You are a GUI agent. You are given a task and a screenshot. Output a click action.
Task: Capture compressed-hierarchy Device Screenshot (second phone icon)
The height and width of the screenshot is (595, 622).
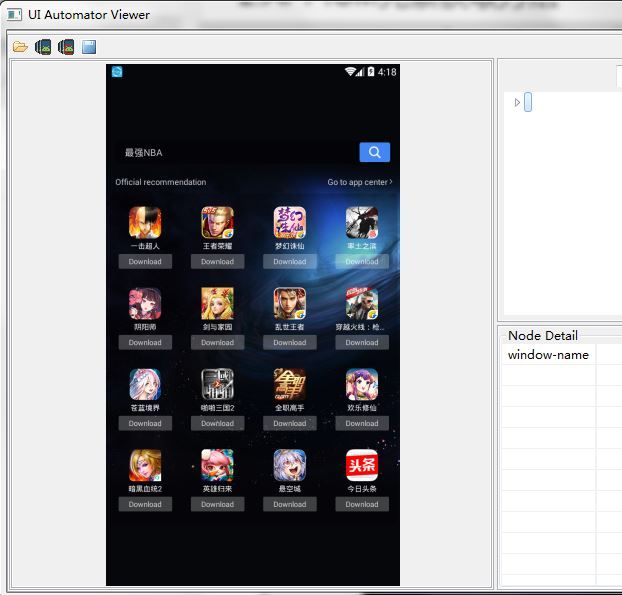coord(66,47)
